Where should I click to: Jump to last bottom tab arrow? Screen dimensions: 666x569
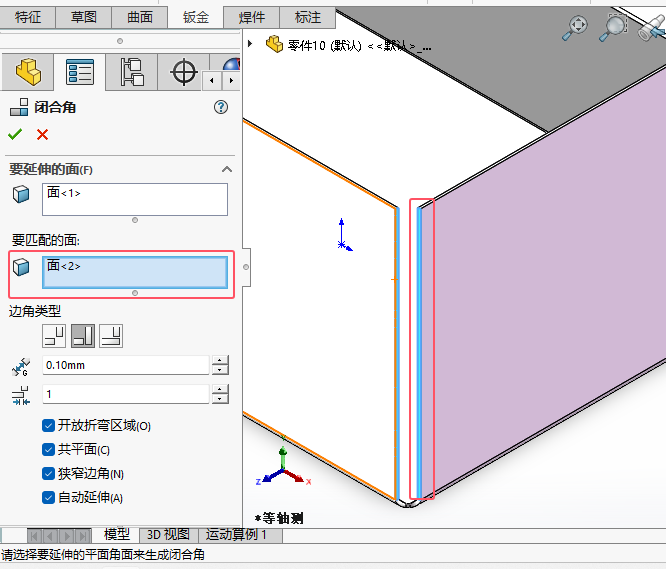[83, 536]
